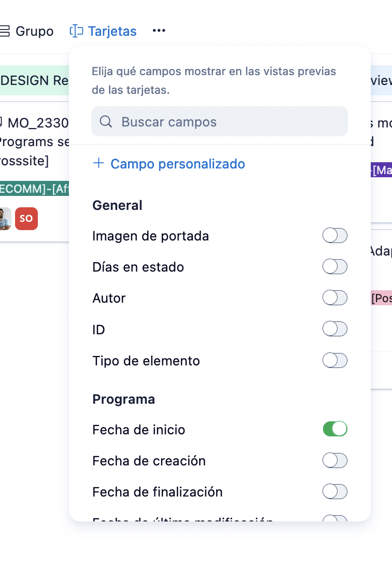Screen dimensions: 392x567
Task: Click the search magnifier icon
Action: [x=106, y=122]
